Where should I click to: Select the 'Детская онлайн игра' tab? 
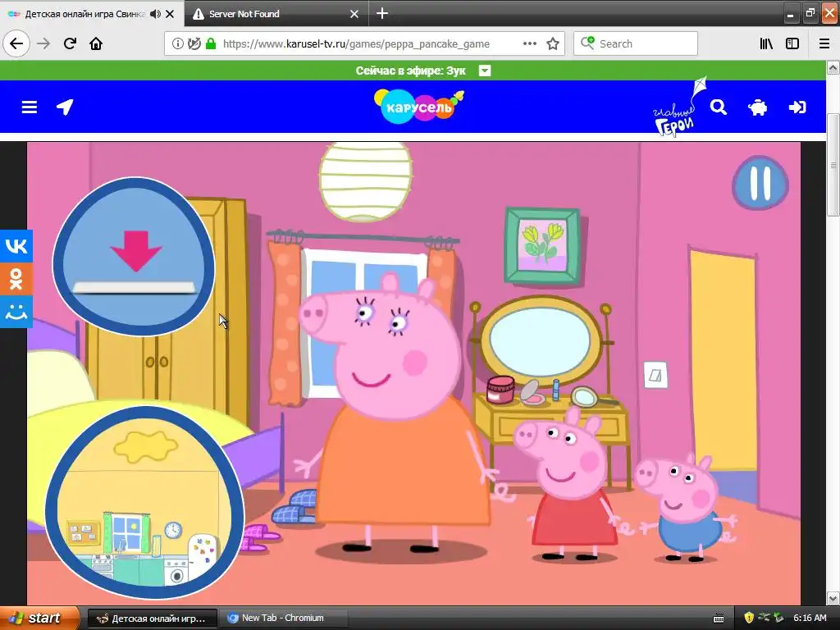pyautogui.click(x=84, y=14)
